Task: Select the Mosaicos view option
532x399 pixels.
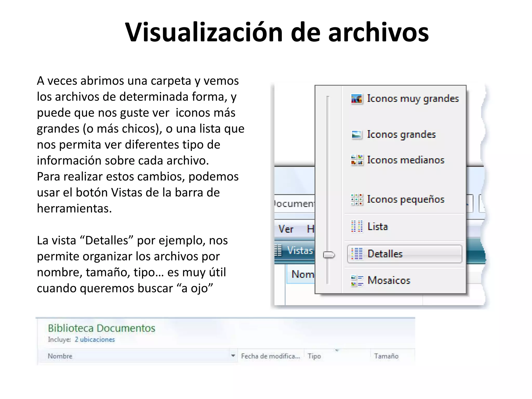Action: 405,281
